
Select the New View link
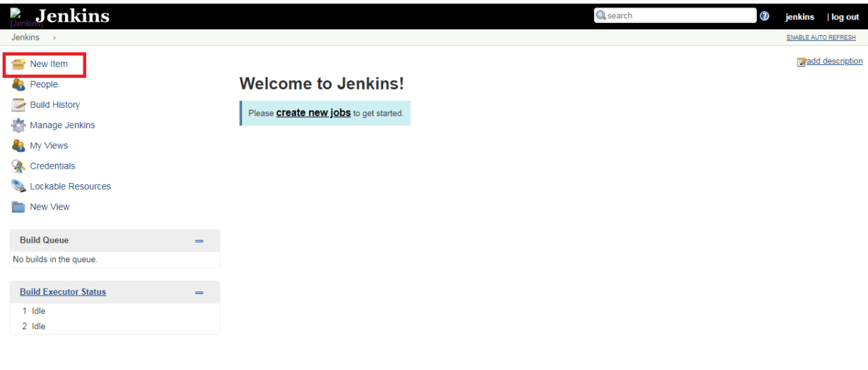50,207
